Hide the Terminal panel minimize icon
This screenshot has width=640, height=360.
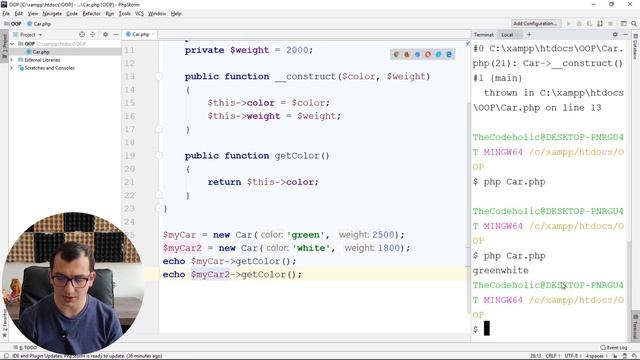(x=625, y=35)
